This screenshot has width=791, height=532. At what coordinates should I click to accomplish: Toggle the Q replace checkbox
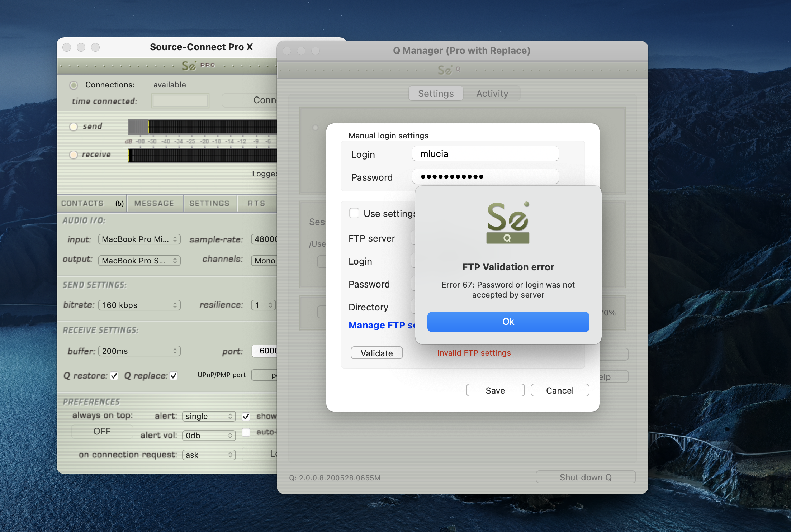pyautogui.click(x=174, y=376)
